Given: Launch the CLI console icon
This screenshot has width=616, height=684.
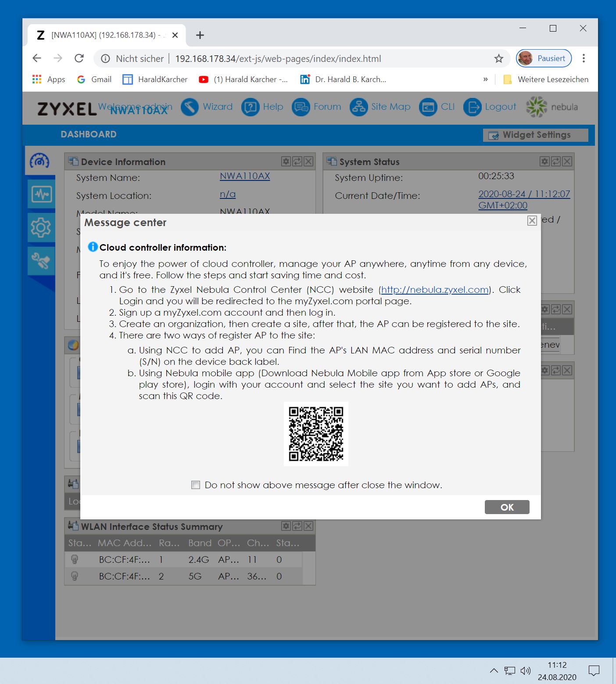Looking at the screenshot, I should tap(428, 107).
